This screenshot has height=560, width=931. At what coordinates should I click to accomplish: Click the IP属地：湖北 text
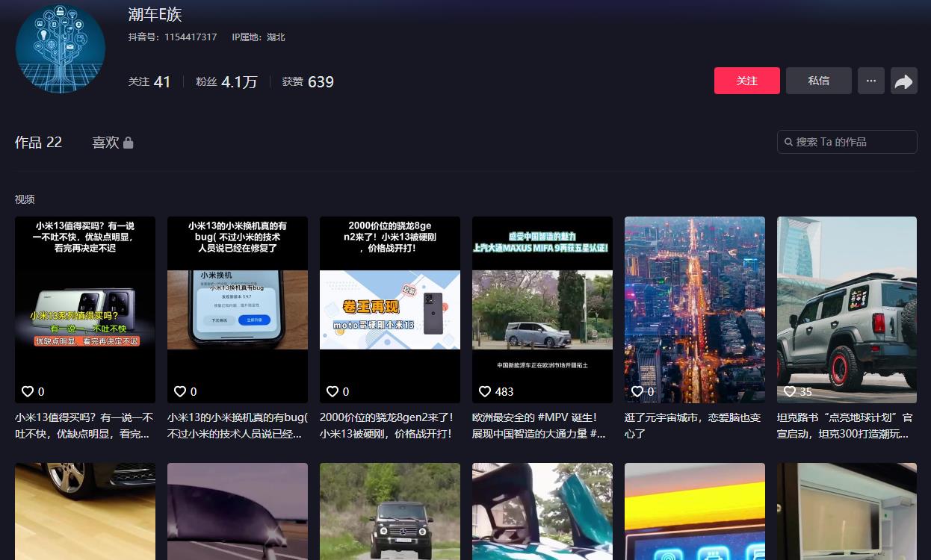coord(259,37)
